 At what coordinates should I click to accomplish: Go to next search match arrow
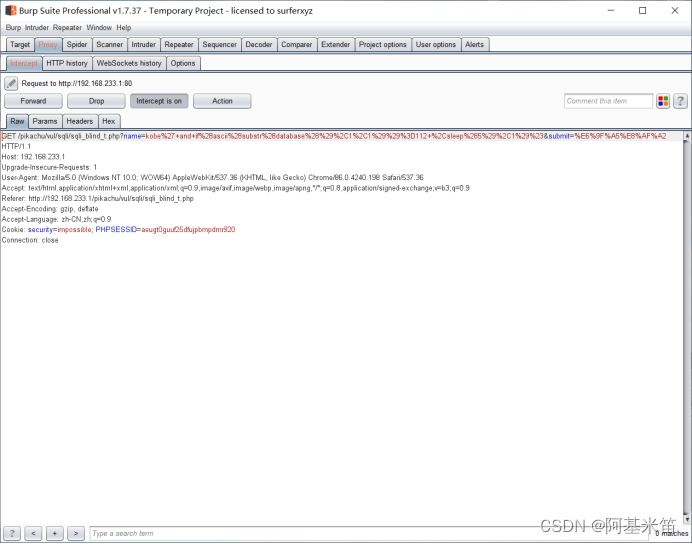(76, 533)
